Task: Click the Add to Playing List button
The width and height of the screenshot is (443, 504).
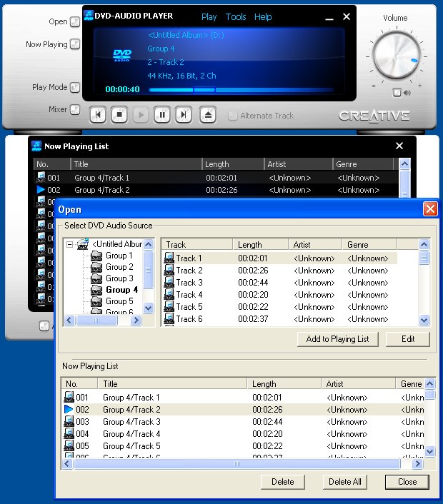Action: (x=337, y=339)
